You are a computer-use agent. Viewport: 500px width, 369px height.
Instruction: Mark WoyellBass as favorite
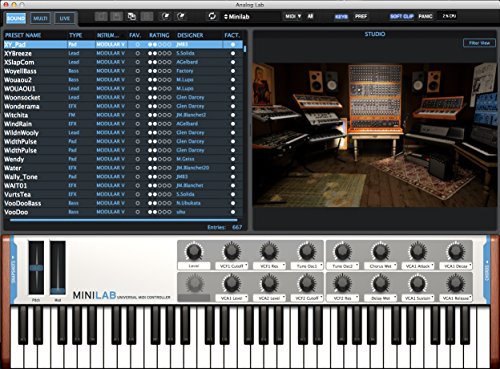tap(138, 71)
